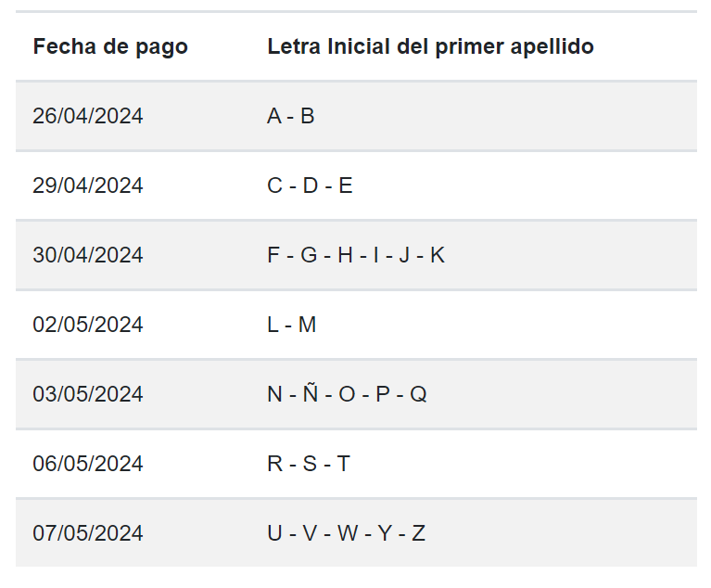Click the "U - V - W - Y - Z" entry
Viewport: 711px width, 588px height.
(x=346, y=533)
